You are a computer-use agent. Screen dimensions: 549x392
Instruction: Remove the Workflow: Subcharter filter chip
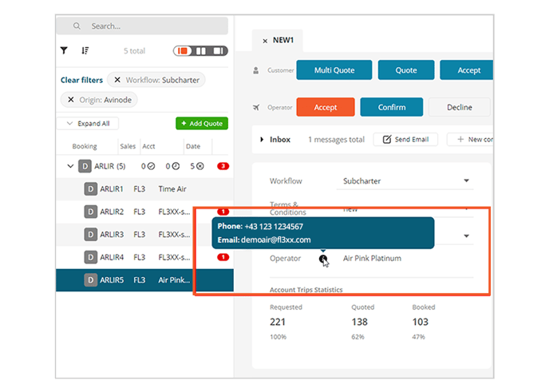coord(117,80)
